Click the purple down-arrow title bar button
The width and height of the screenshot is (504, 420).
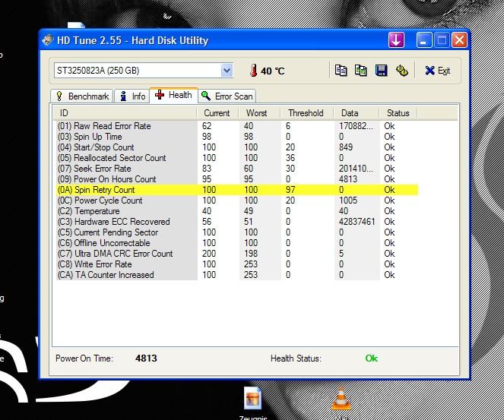click(396, 40)
